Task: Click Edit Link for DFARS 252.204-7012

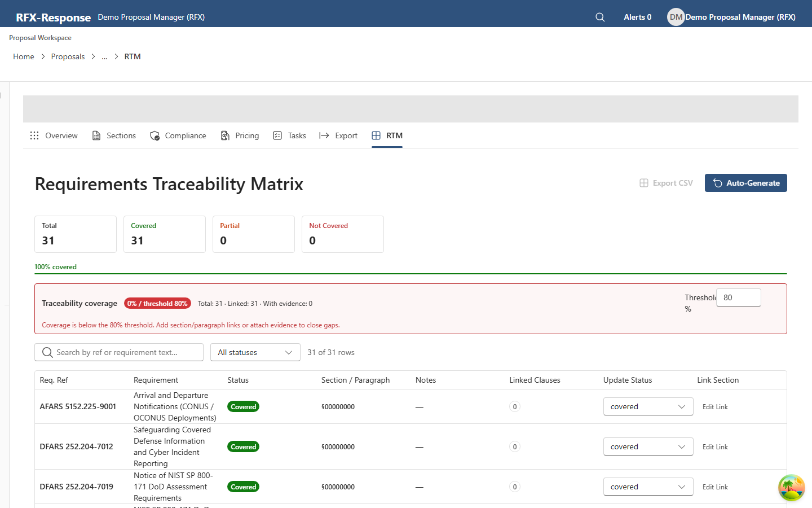Action: click(x=715, y=447)
